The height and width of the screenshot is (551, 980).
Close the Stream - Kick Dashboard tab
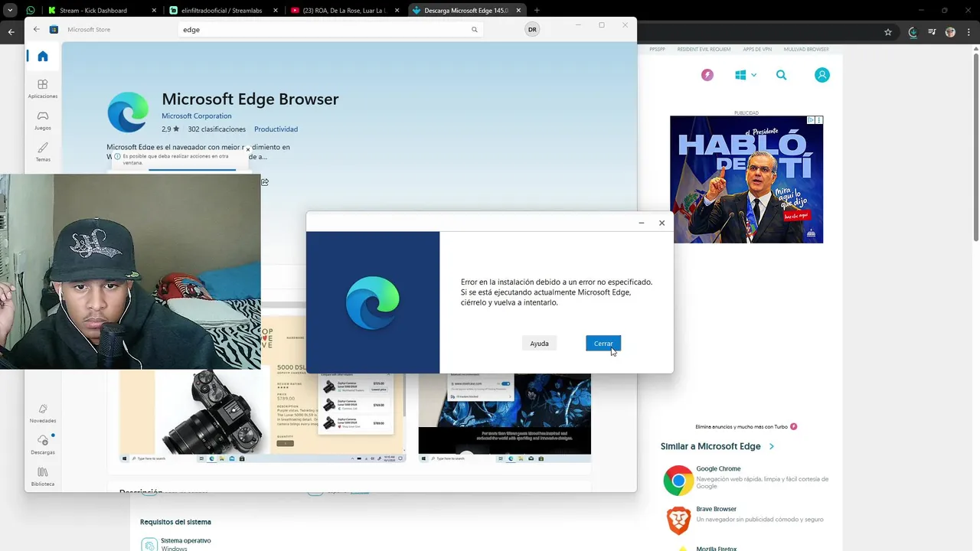click(154, 11)
